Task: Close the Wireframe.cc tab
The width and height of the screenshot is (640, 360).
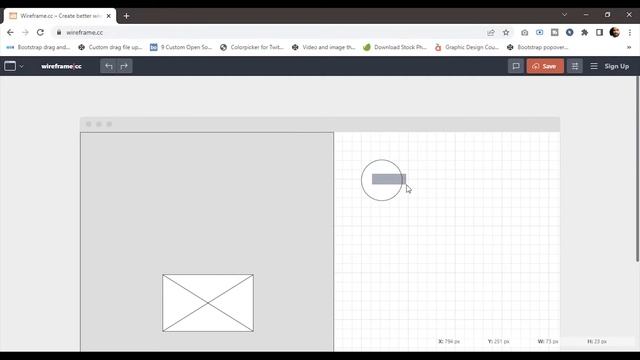Action: [109, 16]
